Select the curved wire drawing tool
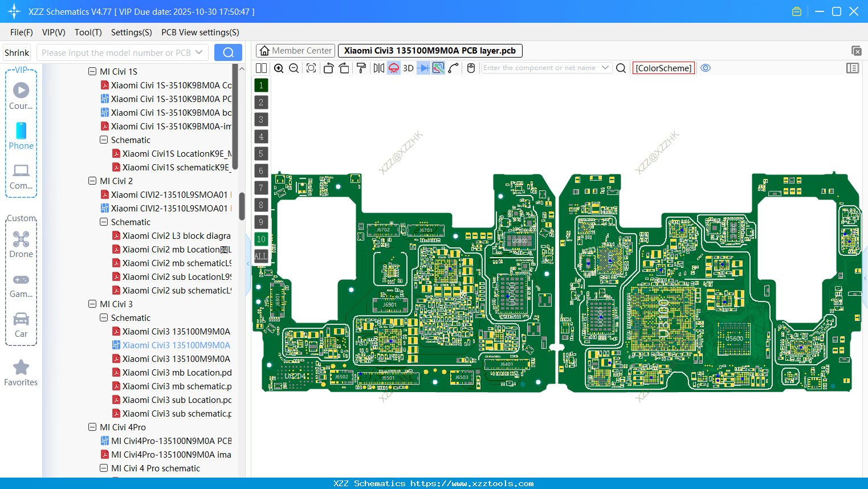 click(454, 68)
